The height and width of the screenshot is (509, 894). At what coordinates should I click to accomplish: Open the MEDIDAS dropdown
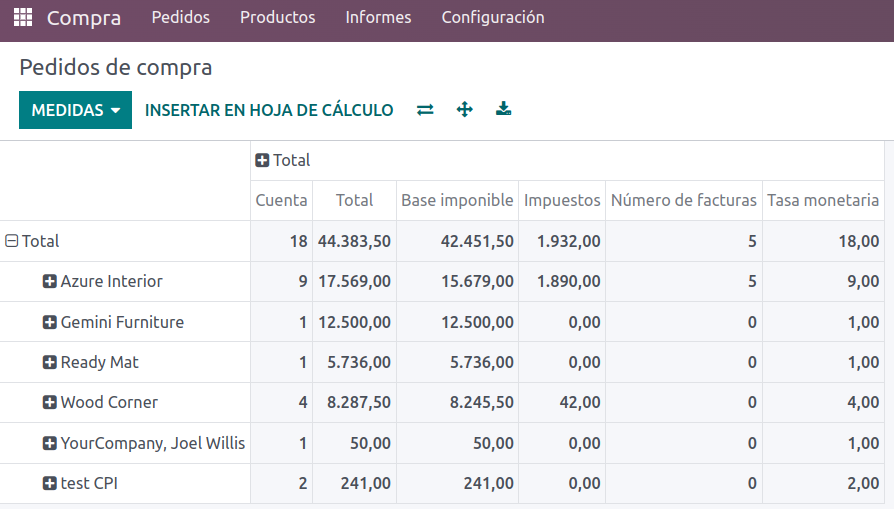tap(75, 110)
